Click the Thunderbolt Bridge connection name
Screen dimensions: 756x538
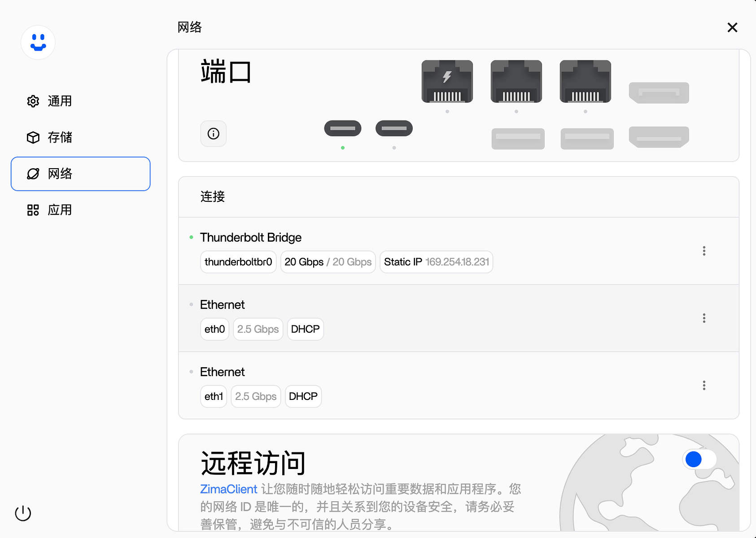point(251,238)
